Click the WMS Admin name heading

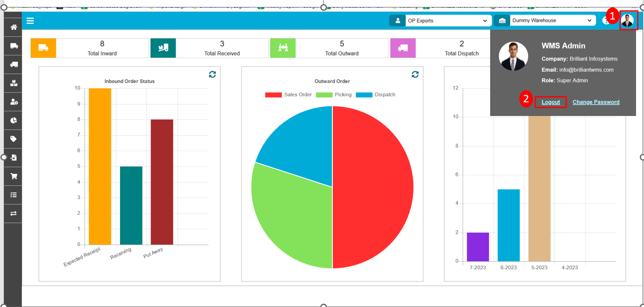tap(563, 46)
